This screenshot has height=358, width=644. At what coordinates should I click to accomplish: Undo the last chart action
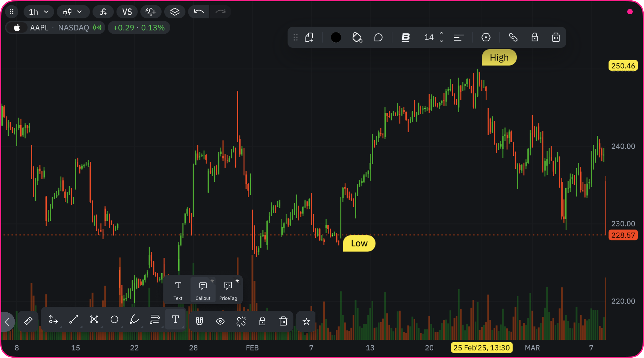point(199,12)
